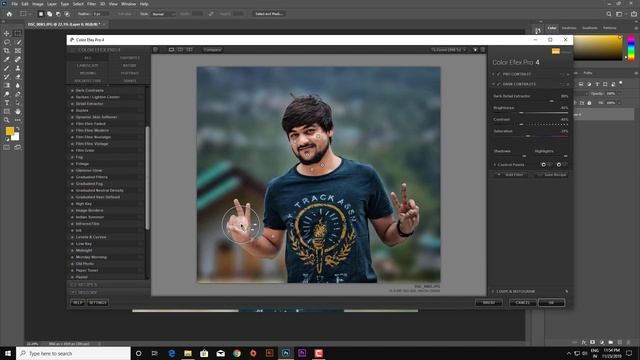Select the Hand tool
This screenshot has width=640, height=360.
click(18, 111)
